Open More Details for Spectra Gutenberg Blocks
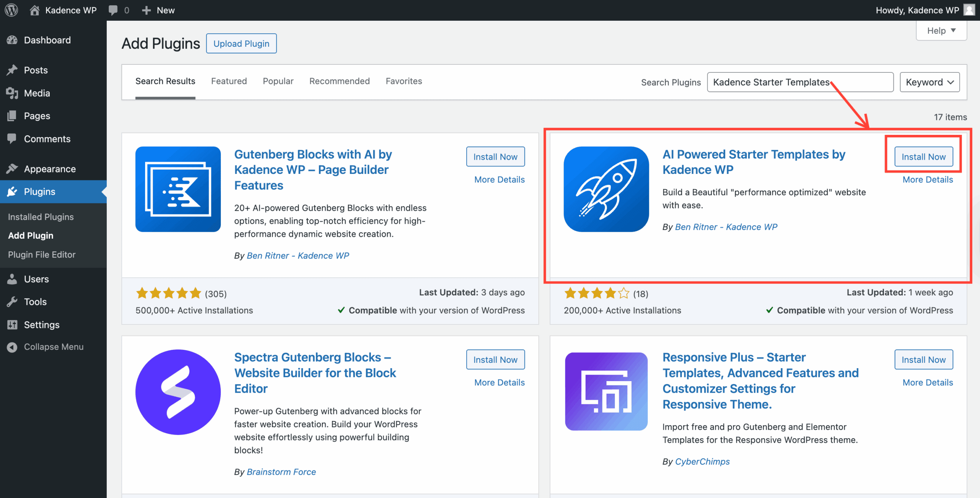Screen dimensions: 980x498 point(499,382)
